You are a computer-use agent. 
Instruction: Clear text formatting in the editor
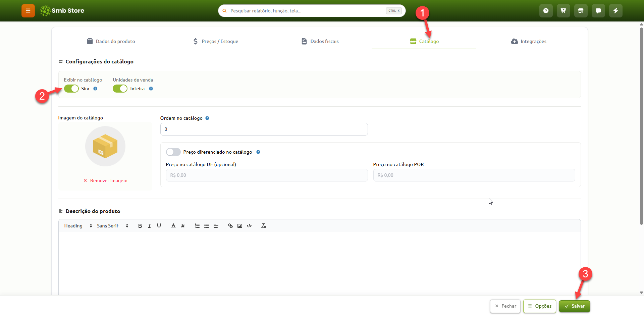coord(264,226)
